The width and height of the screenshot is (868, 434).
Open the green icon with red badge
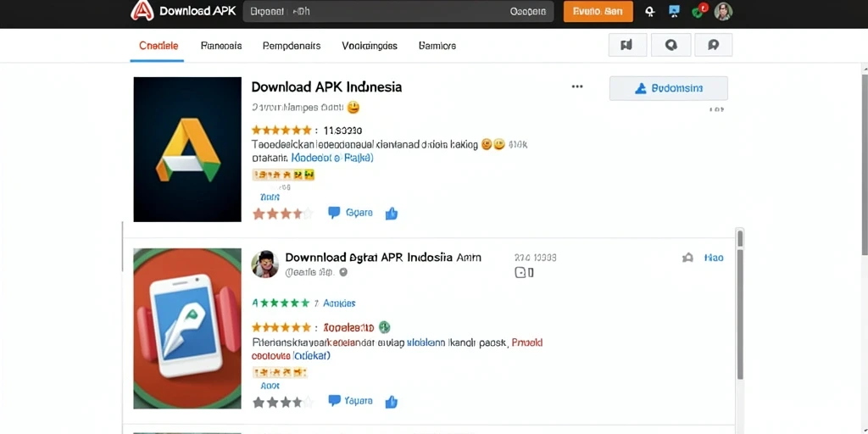[x=699, y=10]
